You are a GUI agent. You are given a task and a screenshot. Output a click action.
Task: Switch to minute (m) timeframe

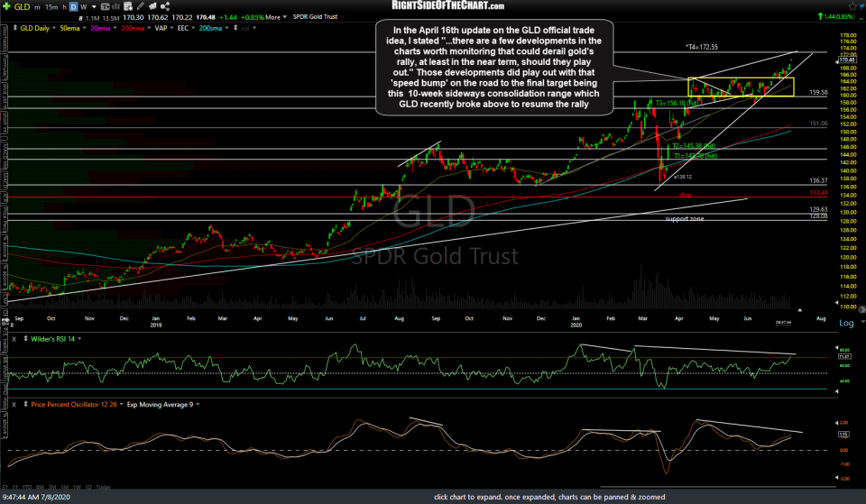tap(38, 7)
